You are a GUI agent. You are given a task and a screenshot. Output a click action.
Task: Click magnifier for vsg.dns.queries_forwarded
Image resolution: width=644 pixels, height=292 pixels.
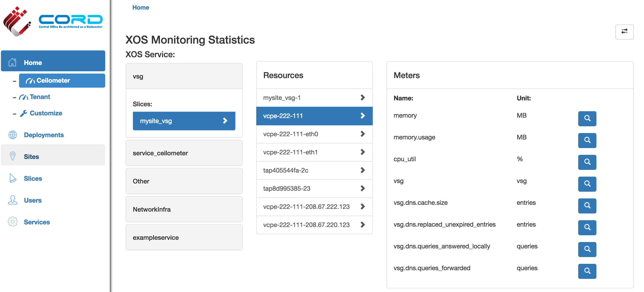point(587,271)
